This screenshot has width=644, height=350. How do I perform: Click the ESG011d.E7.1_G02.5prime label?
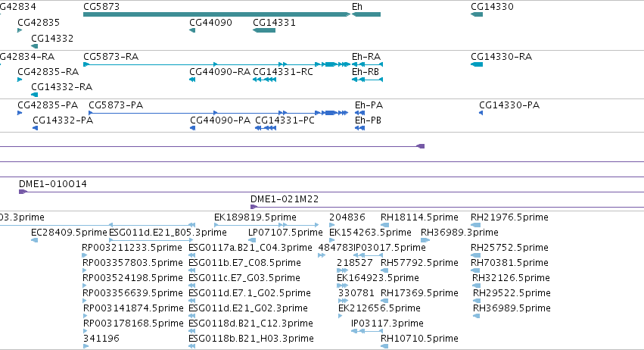coord(250,294)
